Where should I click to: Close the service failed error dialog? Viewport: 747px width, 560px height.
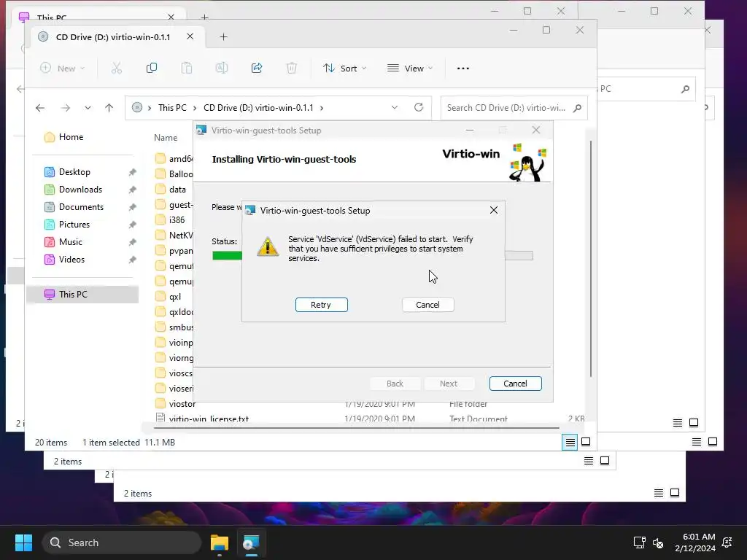coord(494,210)
